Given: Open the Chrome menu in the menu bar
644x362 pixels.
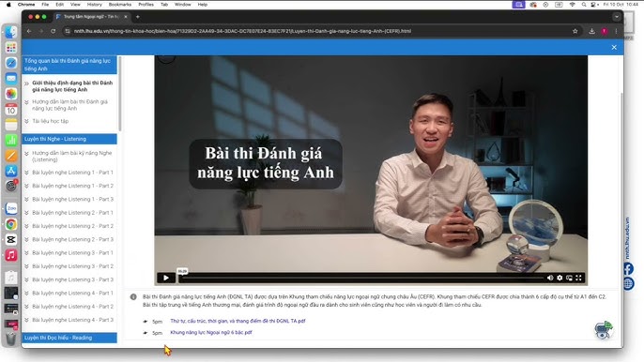Looking at the screenshot, I should click(26, 5).
